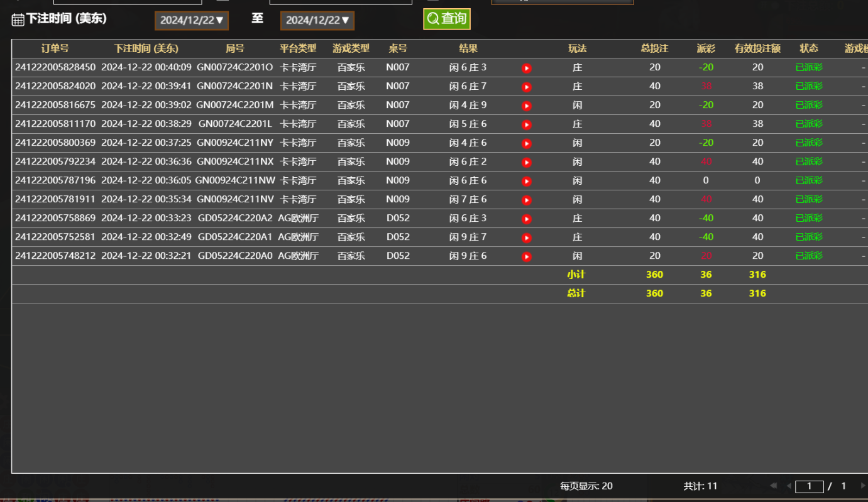Click 已派彩 status for order 241222005752581

coord(809,237)
